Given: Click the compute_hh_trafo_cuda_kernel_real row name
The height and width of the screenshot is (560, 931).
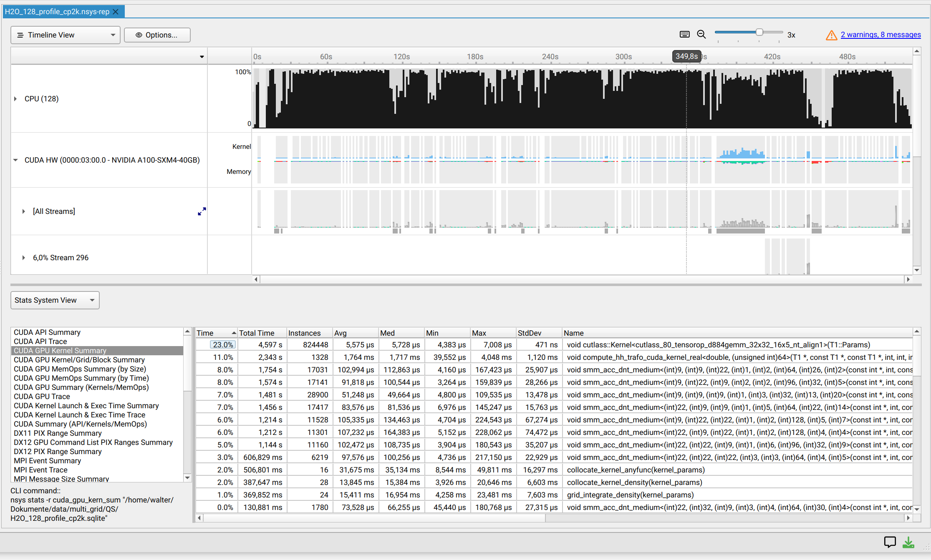Looking at the screenshot, I should [x=739, y=357].
